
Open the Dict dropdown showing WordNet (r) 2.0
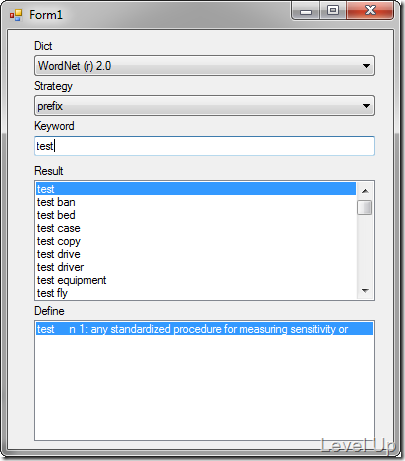pyautogui.click(x=204, y=66)
